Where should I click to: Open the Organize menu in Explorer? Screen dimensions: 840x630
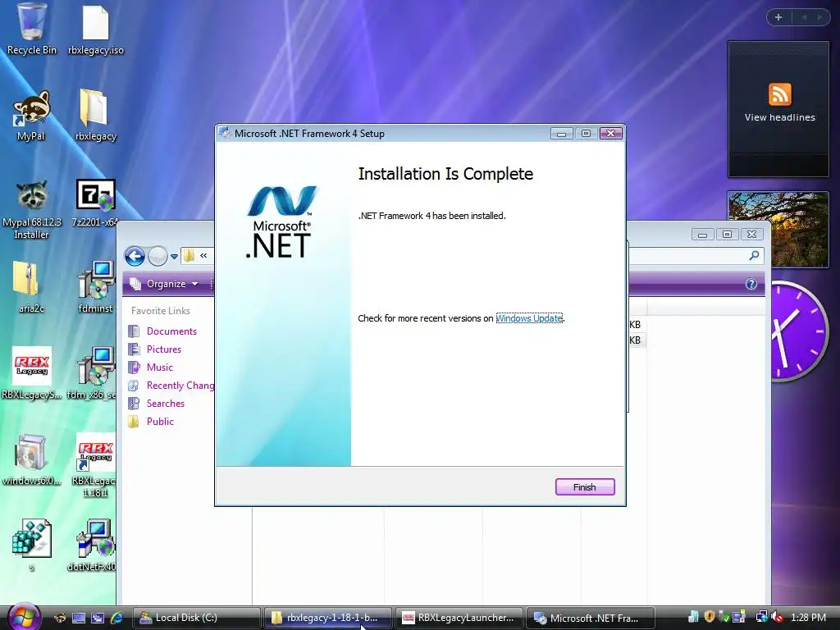tap(165, 283)
